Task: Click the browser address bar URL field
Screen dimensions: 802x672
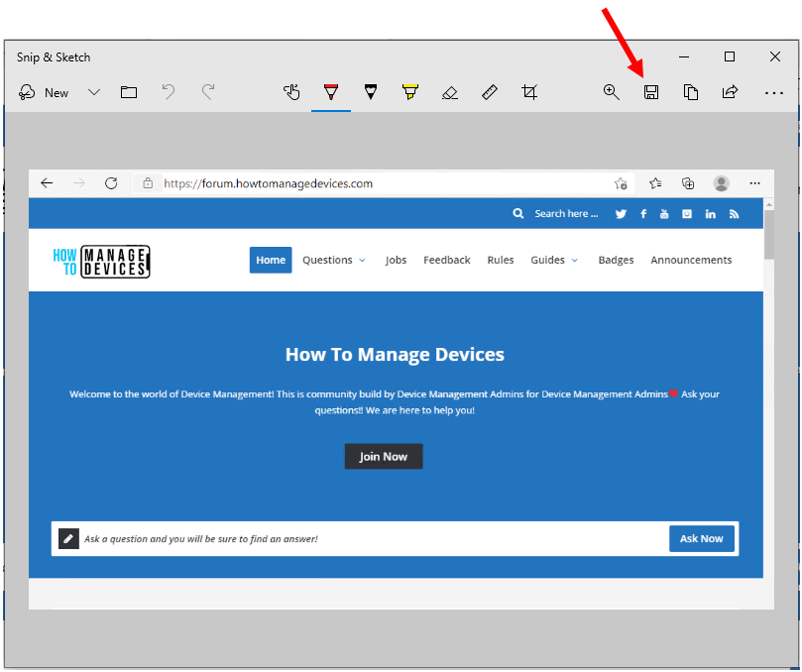Action: pos(377,183)
